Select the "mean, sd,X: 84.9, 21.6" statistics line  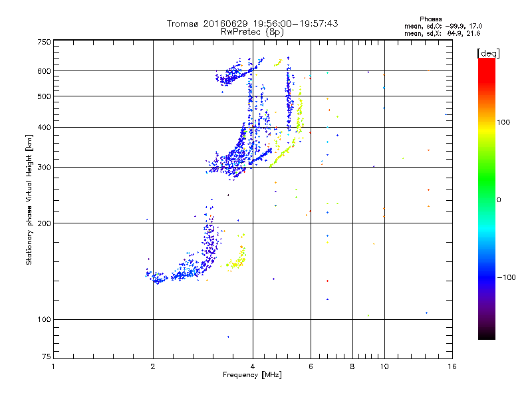point(442,33)
